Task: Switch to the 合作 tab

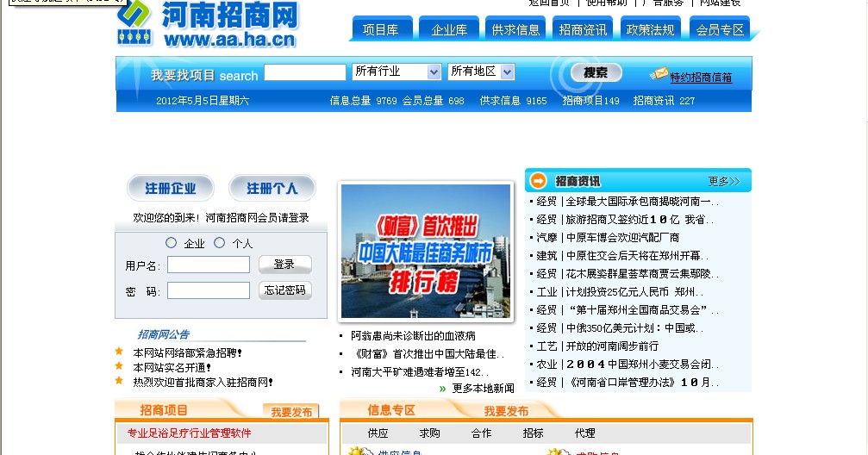Action: click(x=481, y=433)
